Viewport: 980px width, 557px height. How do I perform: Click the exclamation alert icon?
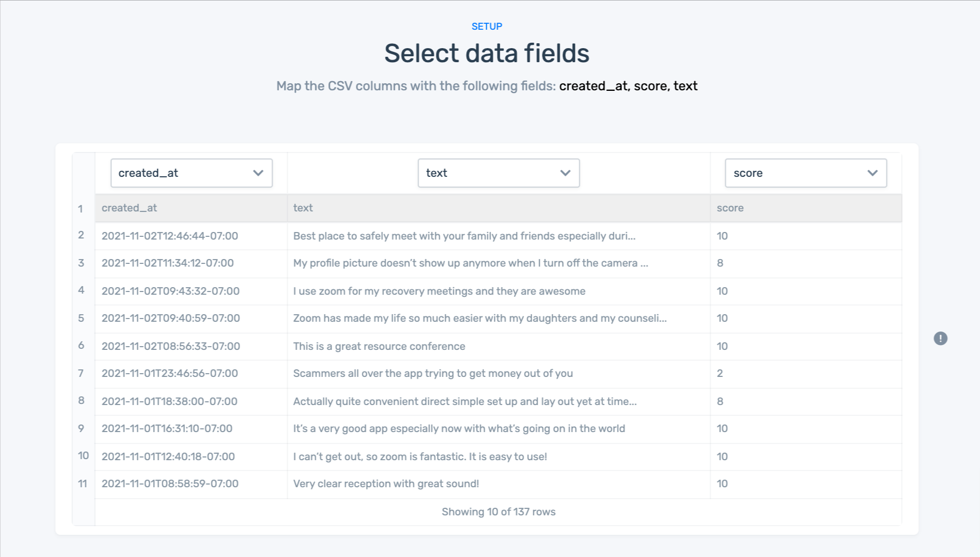(941, 339)
